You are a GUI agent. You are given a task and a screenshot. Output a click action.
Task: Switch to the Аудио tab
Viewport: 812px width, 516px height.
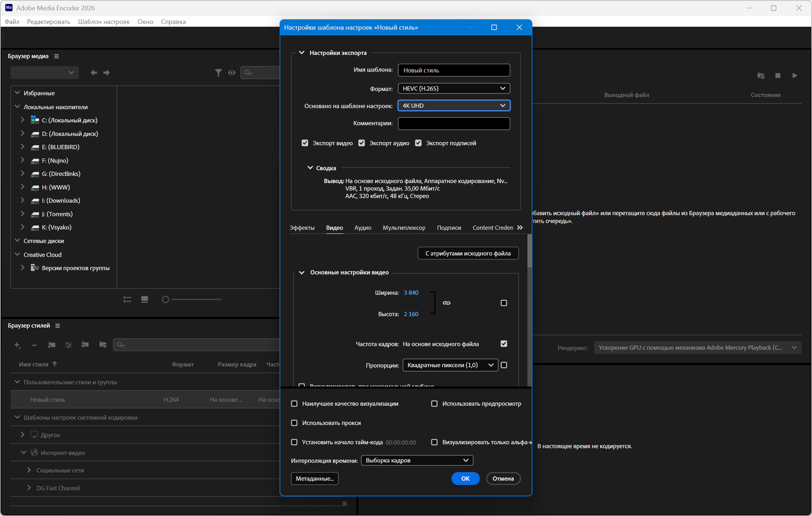[363, 228]
